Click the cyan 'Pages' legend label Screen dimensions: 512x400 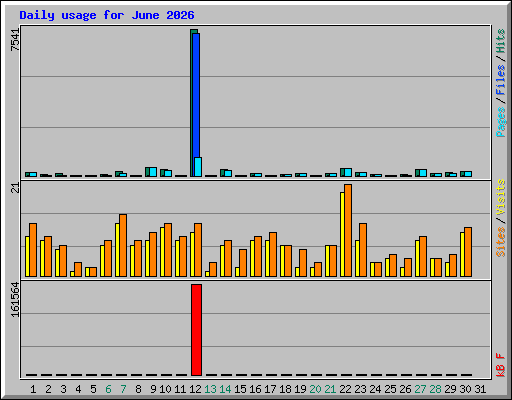coord(501,122)
